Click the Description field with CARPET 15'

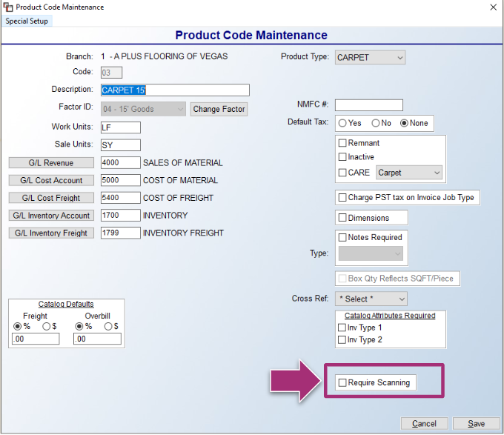pos(175,90)
